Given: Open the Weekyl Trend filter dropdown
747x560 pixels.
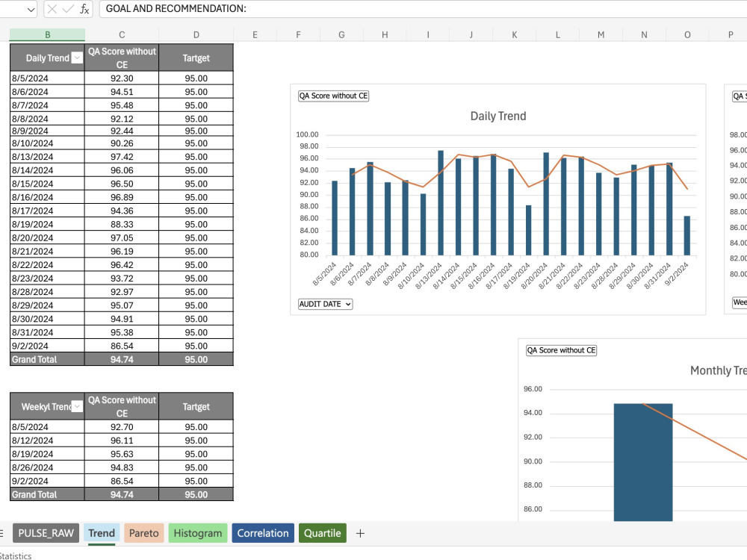Looking at the screenshot, I should [77, 406].
